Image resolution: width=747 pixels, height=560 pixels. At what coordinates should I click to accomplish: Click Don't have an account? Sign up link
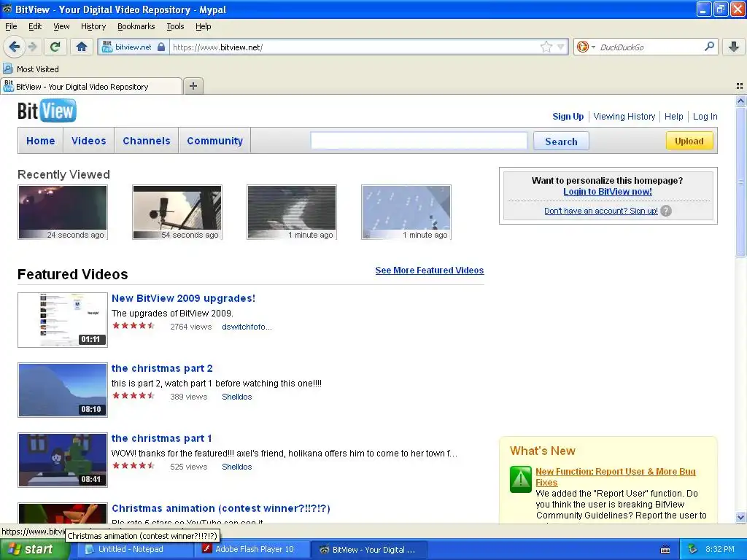pyautogui.click(x=601, y=211)
